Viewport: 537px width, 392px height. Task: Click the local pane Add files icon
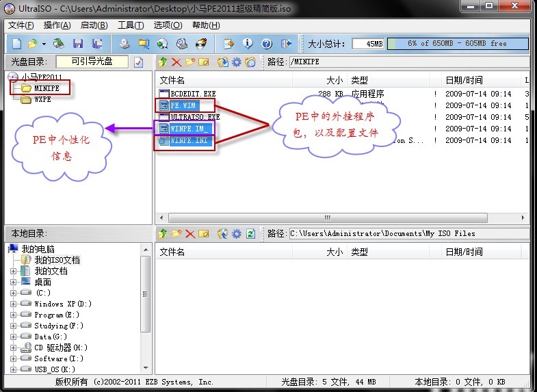pyautogui.click(x=223, y=234)
